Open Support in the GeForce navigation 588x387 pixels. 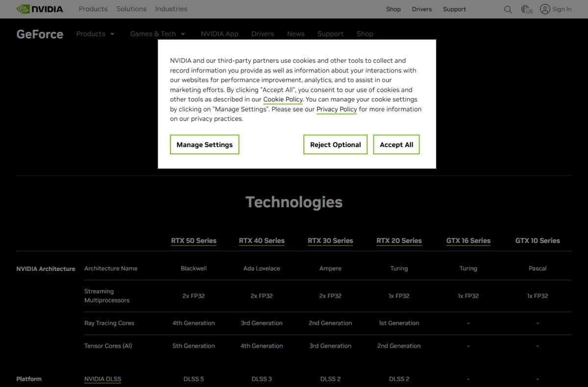[330, 34]
